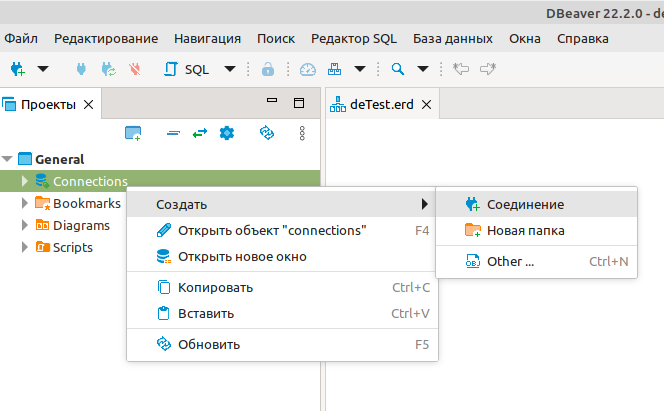Click the magnifier search icon in toolbar
Viewport: 664px width, 411px height.
[397, 69]
